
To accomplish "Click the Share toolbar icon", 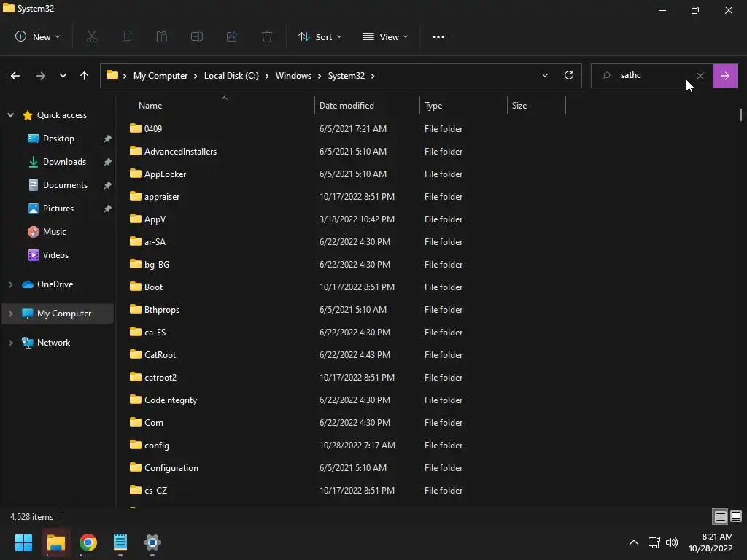I will (232, 36).
